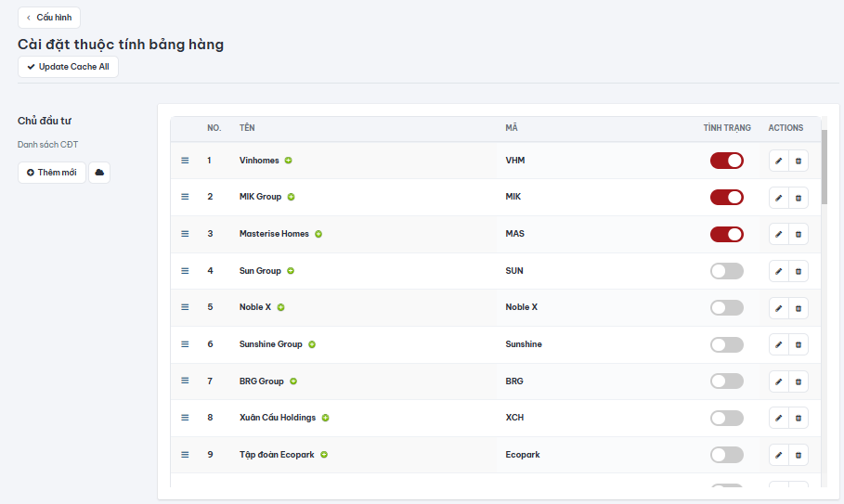Click the drag handle for Xuân Cầu Holdings row
Screen dimensions: 844x504
[185, 418]
